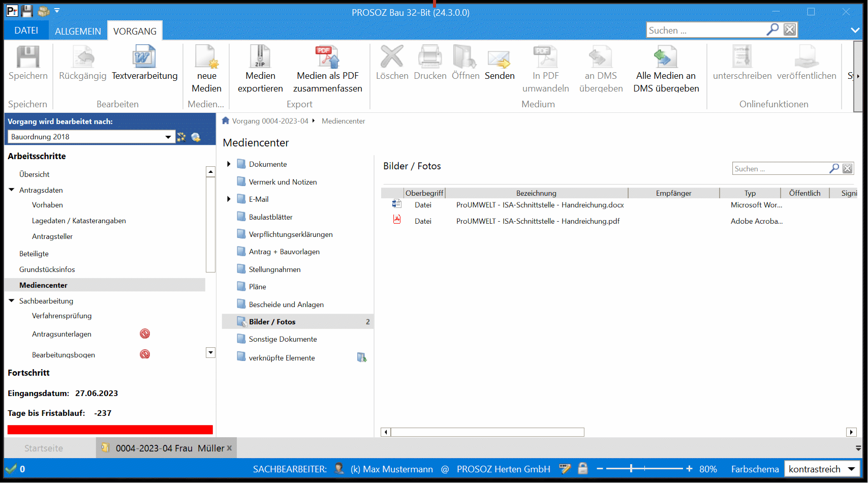
Task: Click the linked-elements icon beside verknüpfte Elemente
Action: (362, 357)
